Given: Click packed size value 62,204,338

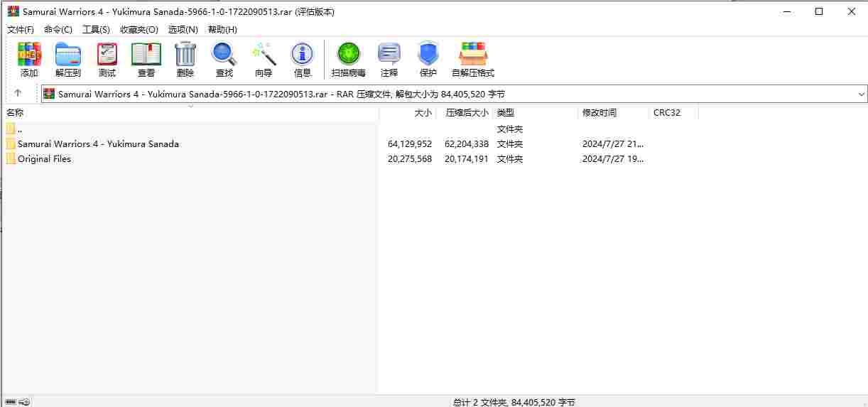Looking at the screenshot, I should tap(467, 143).
